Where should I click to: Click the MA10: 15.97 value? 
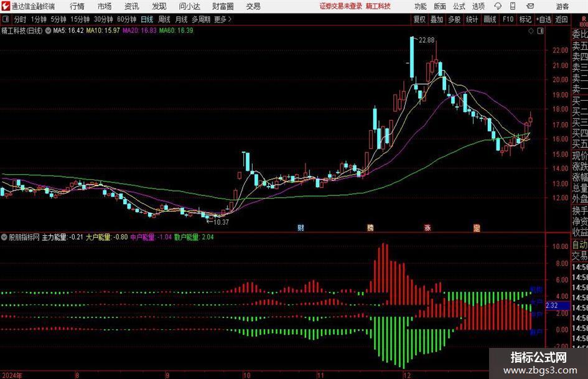[x=103, y=30]
